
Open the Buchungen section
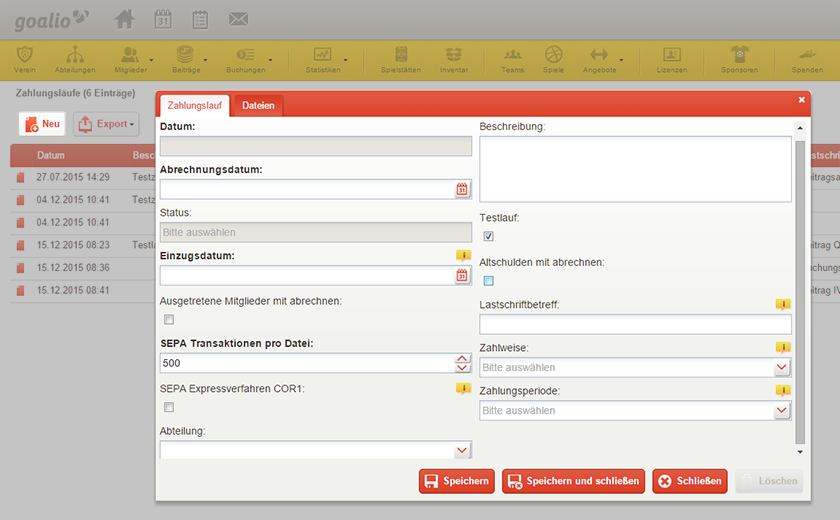click(x=245, y=59)
